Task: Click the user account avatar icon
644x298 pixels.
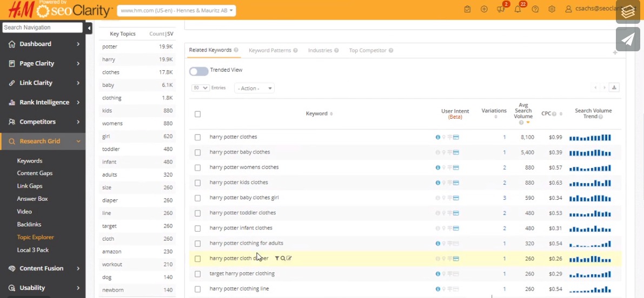Action: 568,9
